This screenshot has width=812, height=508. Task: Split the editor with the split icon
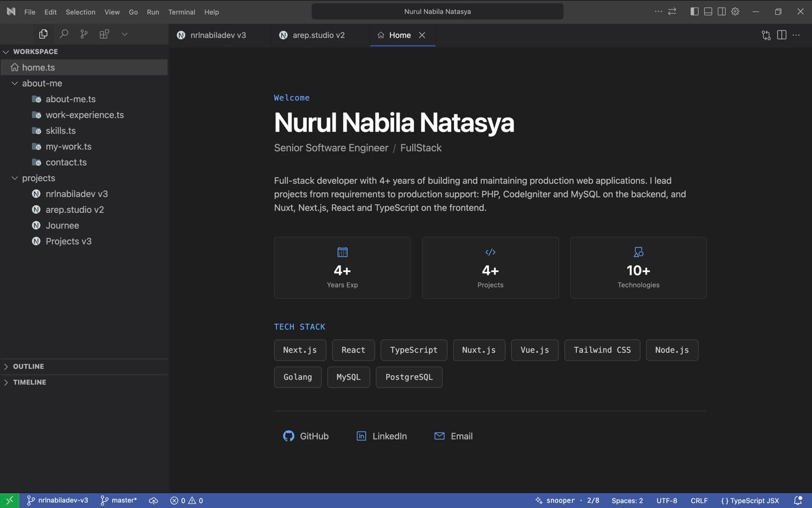click(782, 35)
